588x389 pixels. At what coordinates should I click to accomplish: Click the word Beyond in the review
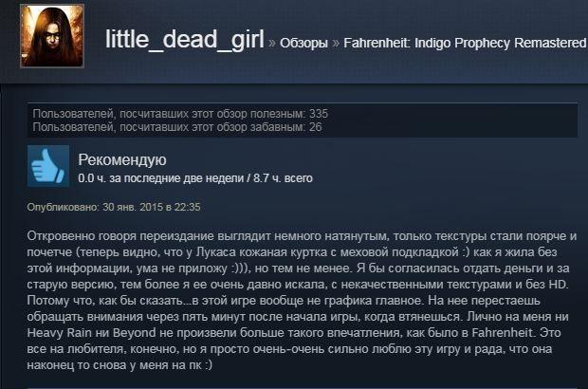point(135,333)
